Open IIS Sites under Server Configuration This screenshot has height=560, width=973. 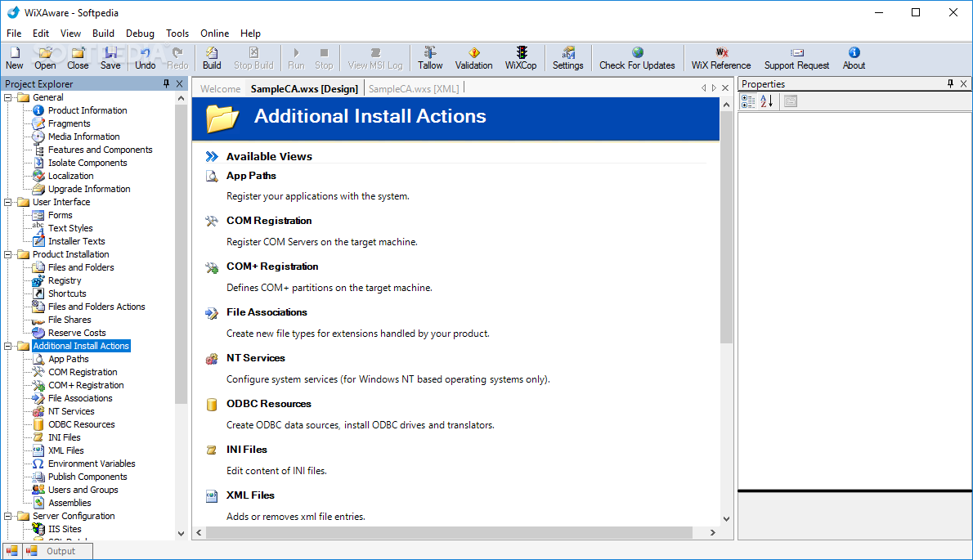(x=65, y=529)
